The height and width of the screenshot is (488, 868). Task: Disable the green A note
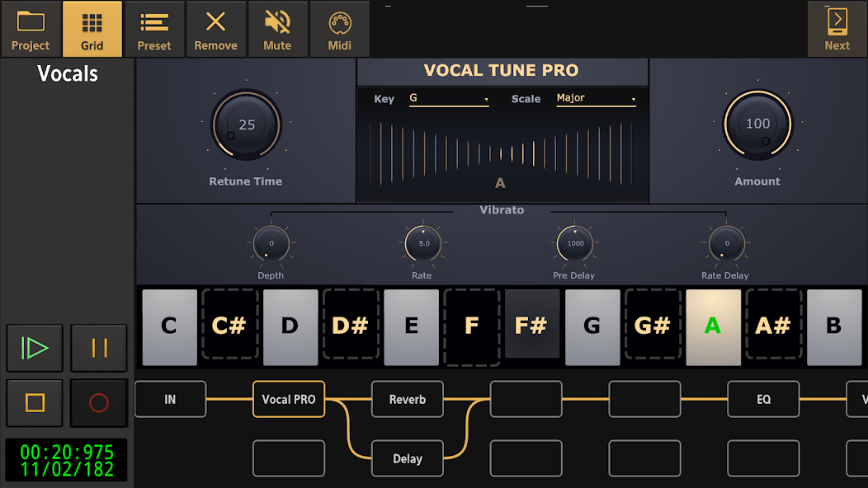tap(713, 326)
